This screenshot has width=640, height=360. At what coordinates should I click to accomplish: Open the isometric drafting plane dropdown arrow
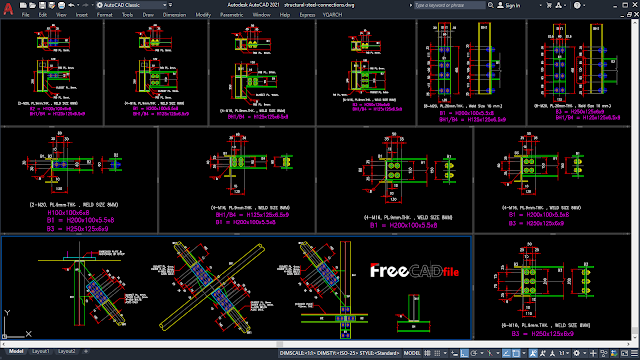click(x=498, y=353)
